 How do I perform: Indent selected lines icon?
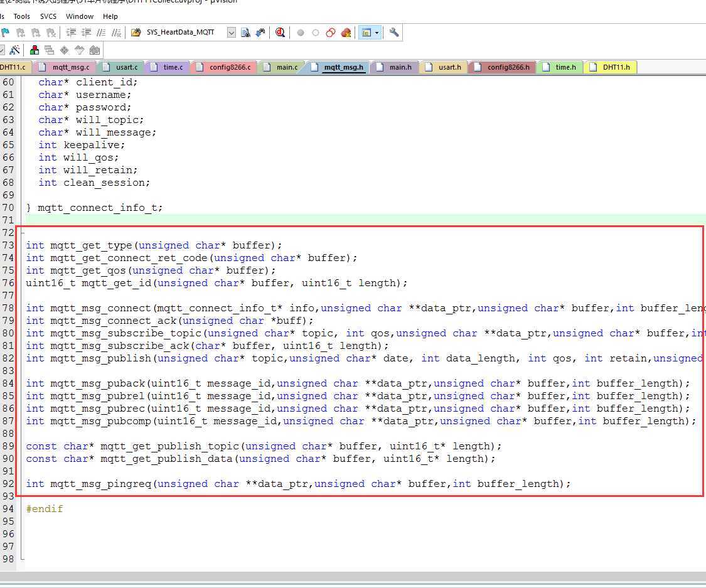click(71, 33)
